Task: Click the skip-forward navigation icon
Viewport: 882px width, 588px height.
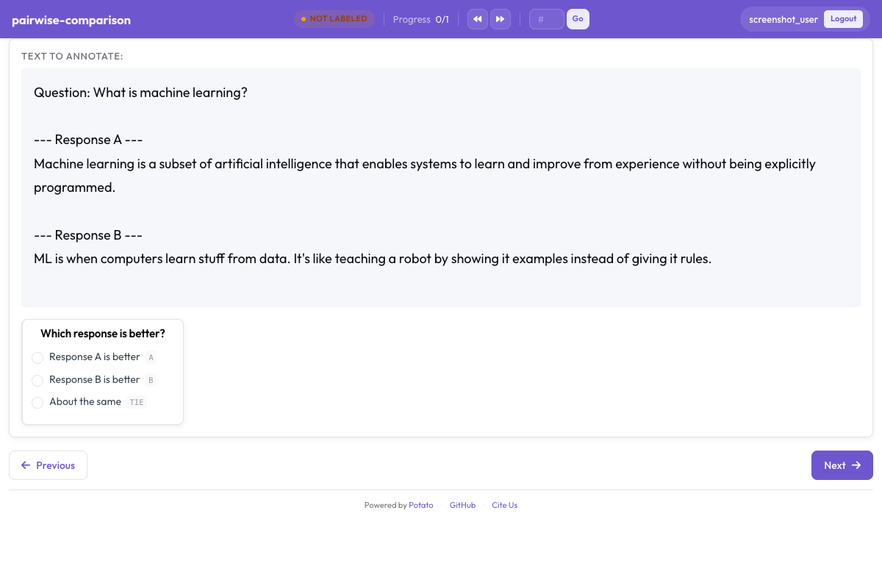Action: pos(501,18)
